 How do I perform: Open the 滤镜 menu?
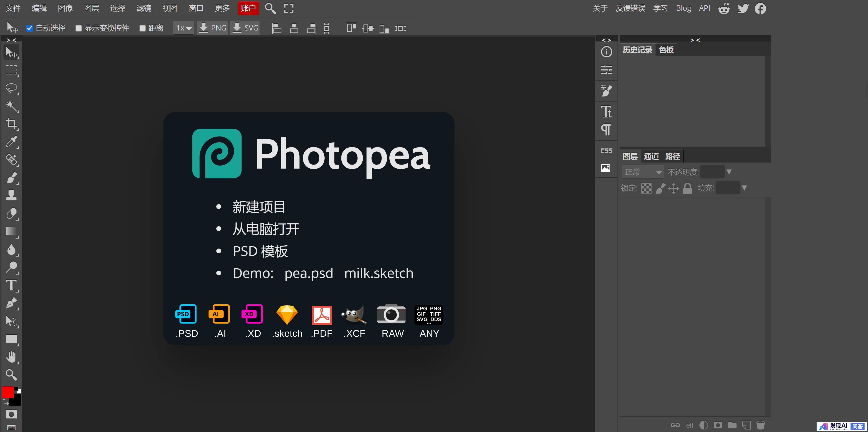[x=144, y=8]
